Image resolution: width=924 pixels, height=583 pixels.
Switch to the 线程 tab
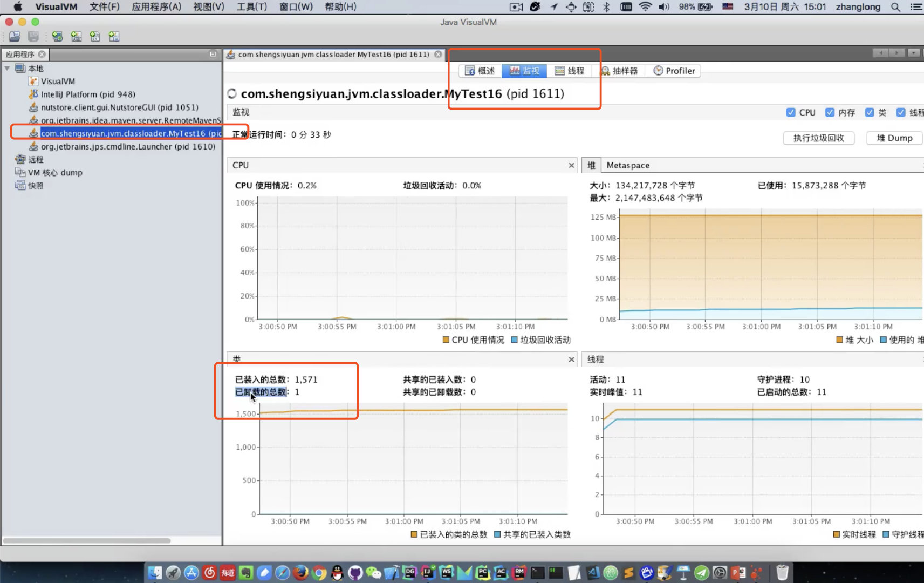(569, 71)
